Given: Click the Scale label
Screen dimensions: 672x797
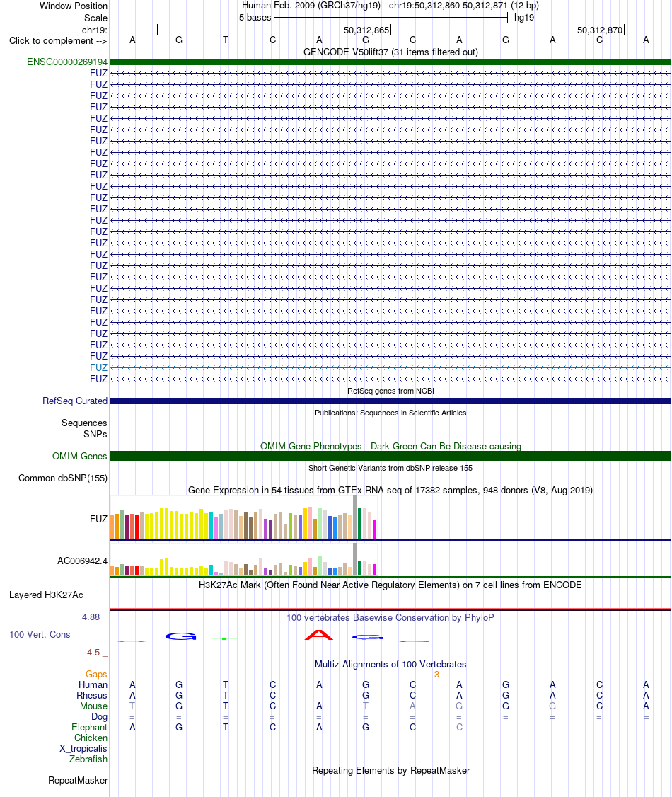Looking at the screenshot, I should (x=95, y=18).
